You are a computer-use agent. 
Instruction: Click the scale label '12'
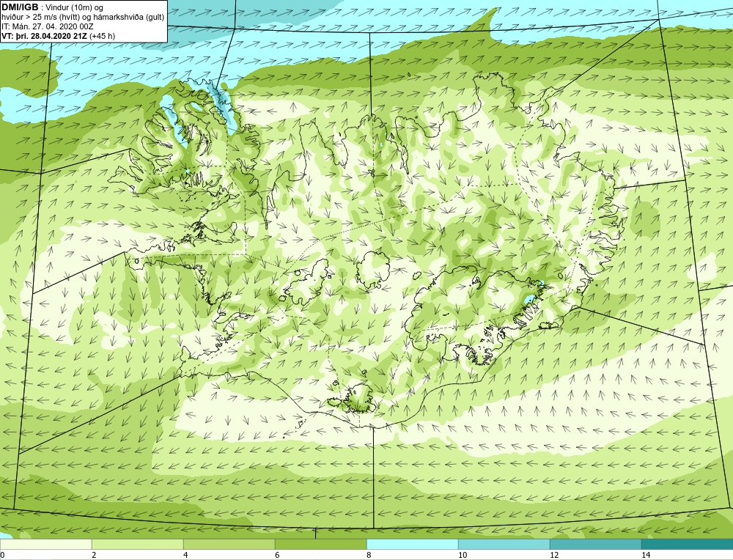pyautogui.click(x=554, y=555)
